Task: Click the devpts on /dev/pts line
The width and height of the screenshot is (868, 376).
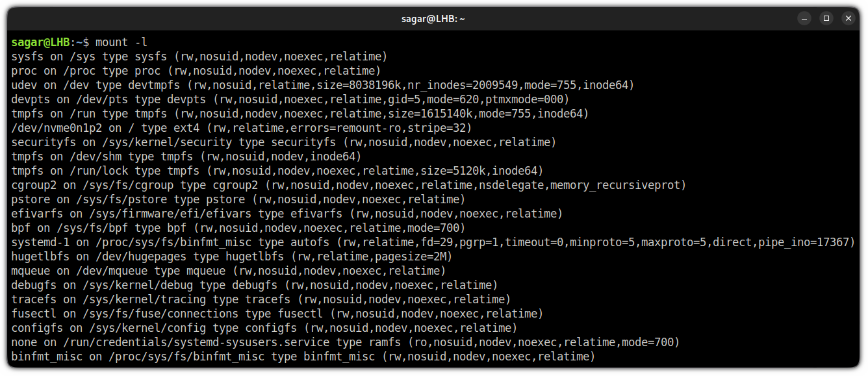Action: click(290, 99)
